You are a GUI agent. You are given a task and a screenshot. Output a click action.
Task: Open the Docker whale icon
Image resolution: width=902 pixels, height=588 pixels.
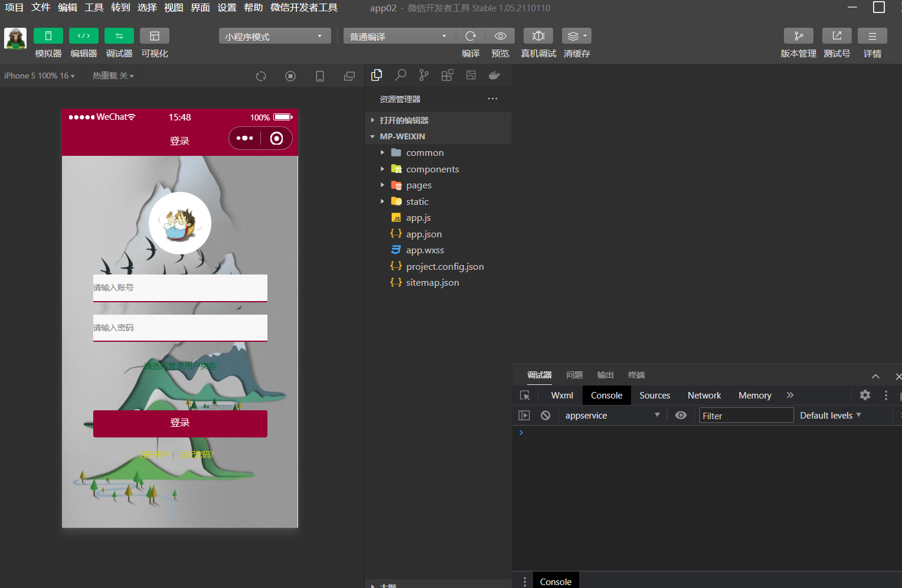495,75
